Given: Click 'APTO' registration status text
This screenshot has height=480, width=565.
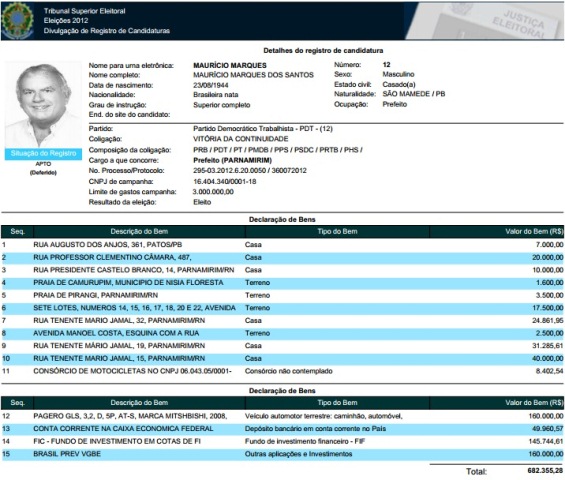Looking at the screenshot, I should pos(43,164).
